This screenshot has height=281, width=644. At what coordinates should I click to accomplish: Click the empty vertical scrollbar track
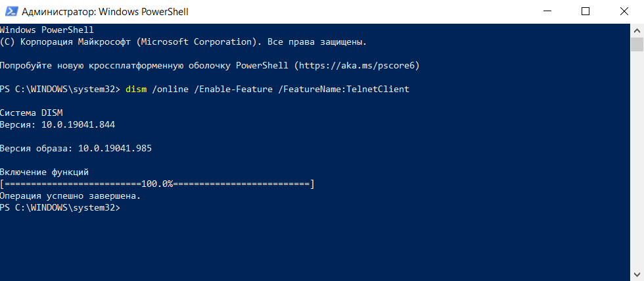coord(636,165)
